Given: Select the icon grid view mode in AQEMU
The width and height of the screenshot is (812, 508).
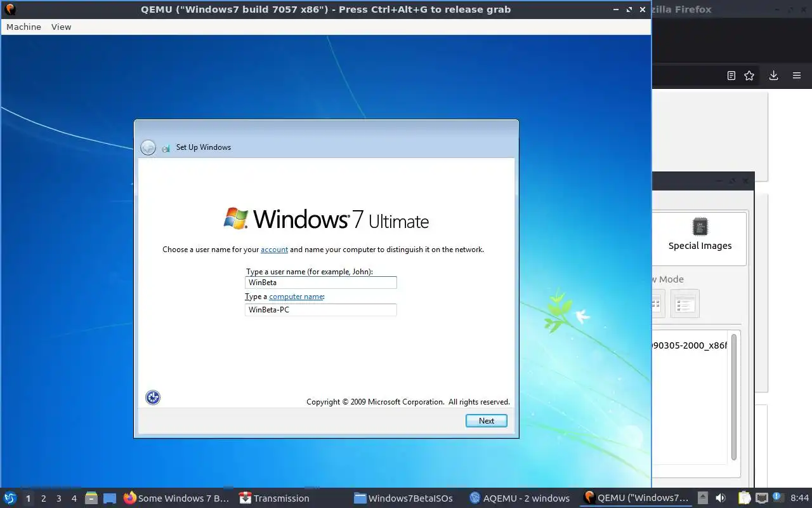Looking at the screenshot, I should click(657, 304).
